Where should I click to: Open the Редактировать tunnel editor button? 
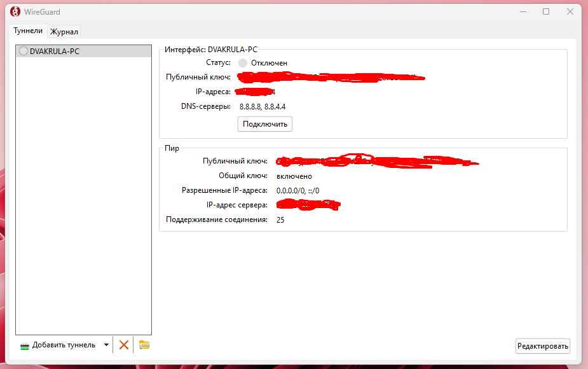[x=543, y=345]
